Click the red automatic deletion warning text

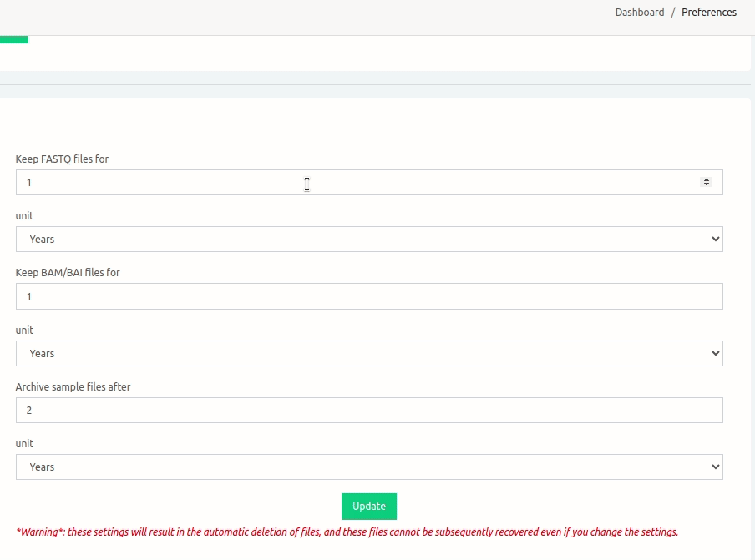(347, 532)
